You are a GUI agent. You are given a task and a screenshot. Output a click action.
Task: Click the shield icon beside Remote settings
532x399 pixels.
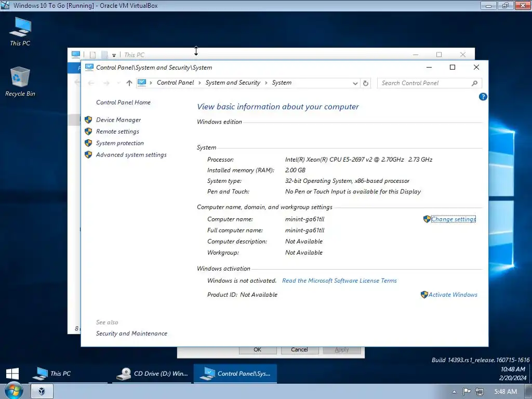click(88, 131)
